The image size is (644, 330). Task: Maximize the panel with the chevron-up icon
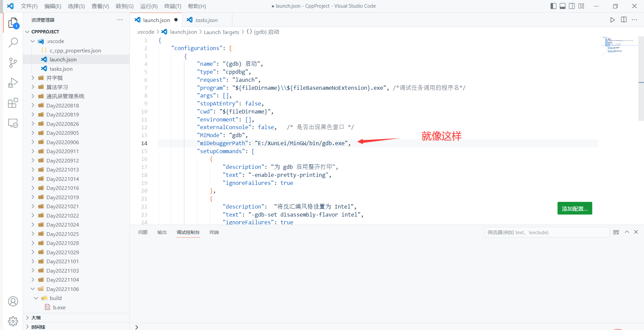627,232
